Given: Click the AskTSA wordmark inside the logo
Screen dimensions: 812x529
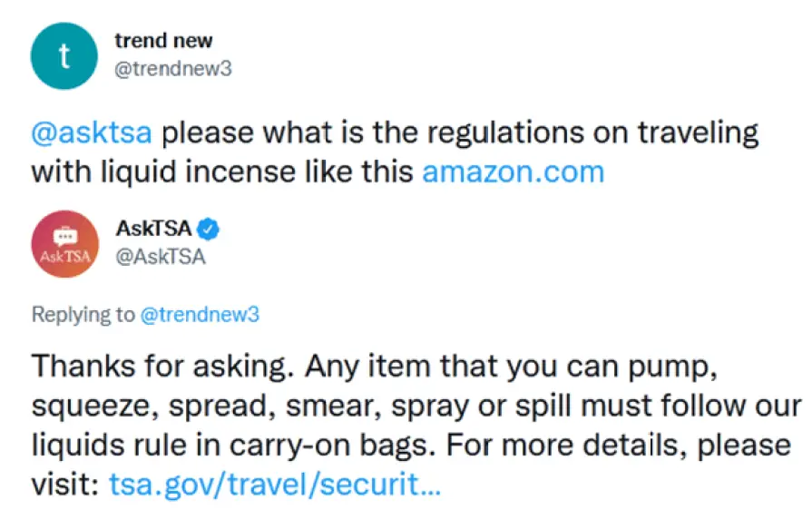Looking at the screenshot, I should click(65, 256).
